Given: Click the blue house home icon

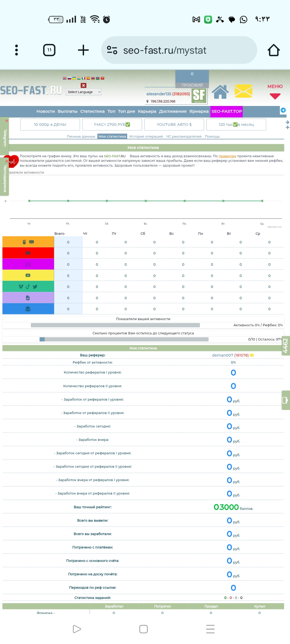Looking at the screenshot, I should pos(220,92).
